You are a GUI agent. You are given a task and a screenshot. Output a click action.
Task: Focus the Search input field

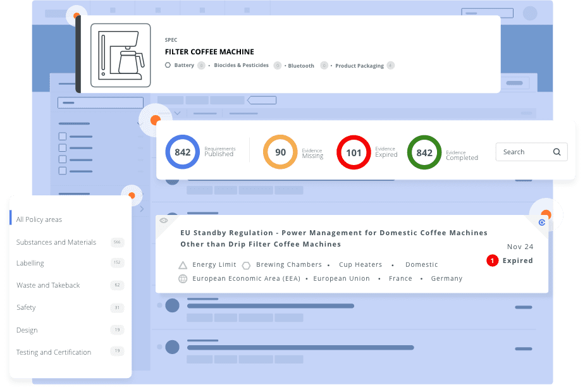point(531,152)
